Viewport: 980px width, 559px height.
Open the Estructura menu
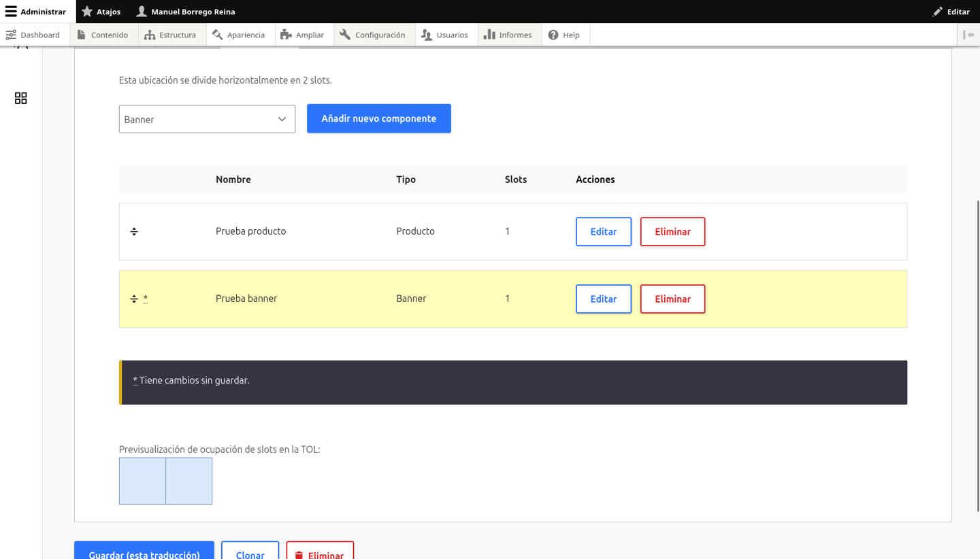pos(170,35)
